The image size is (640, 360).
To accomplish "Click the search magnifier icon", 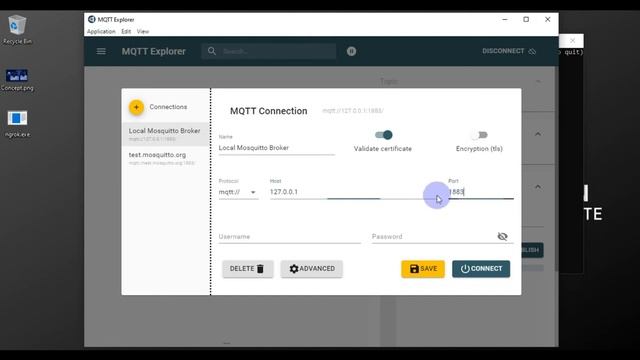I will pyautogui.click(x=211, y=51).
